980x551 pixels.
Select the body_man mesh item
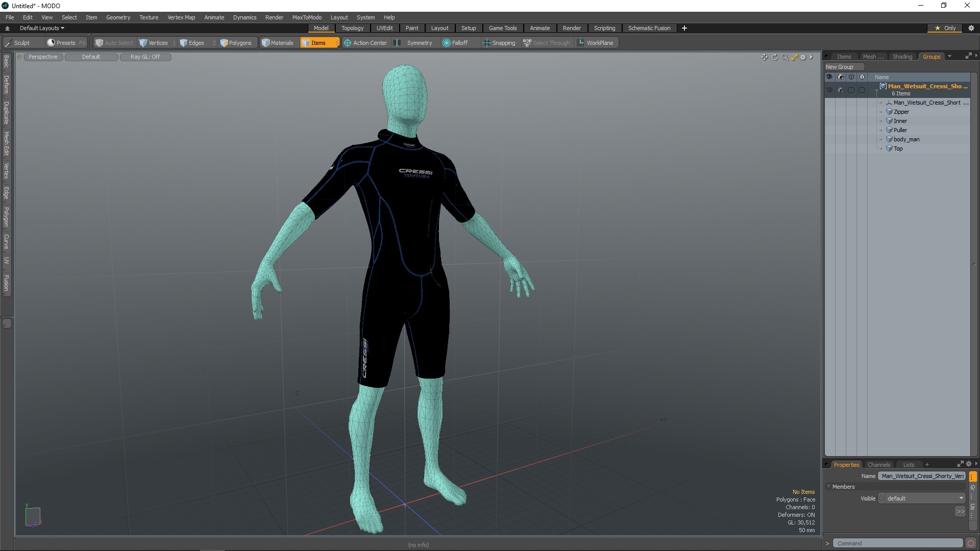[x=906, y=139]
